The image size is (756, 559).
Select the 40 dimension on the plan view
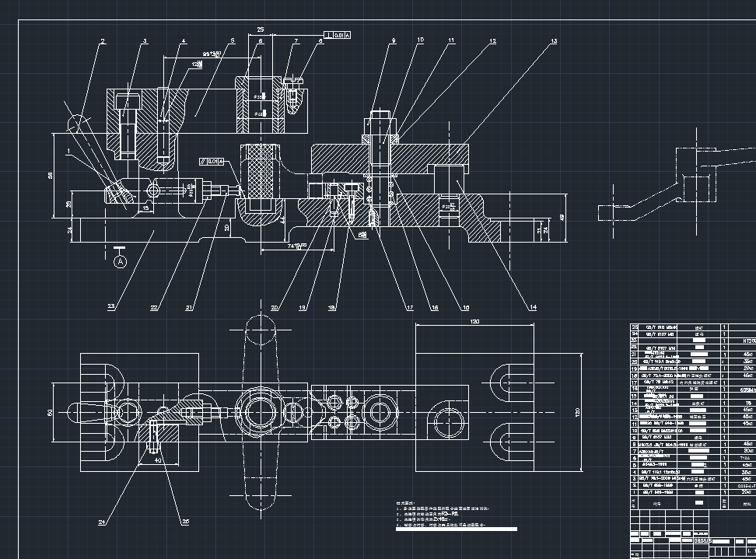pos(158,460)
